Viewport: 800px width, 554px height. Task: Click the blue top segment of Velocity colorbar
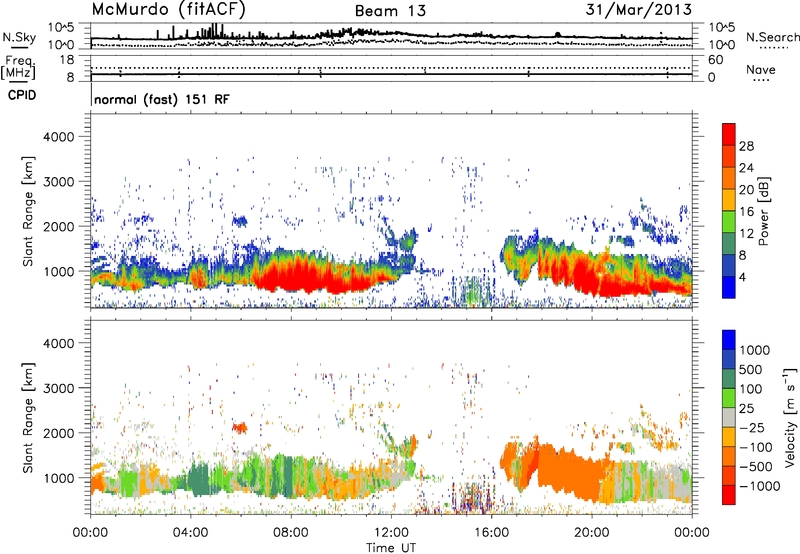[x=729, y=340]
